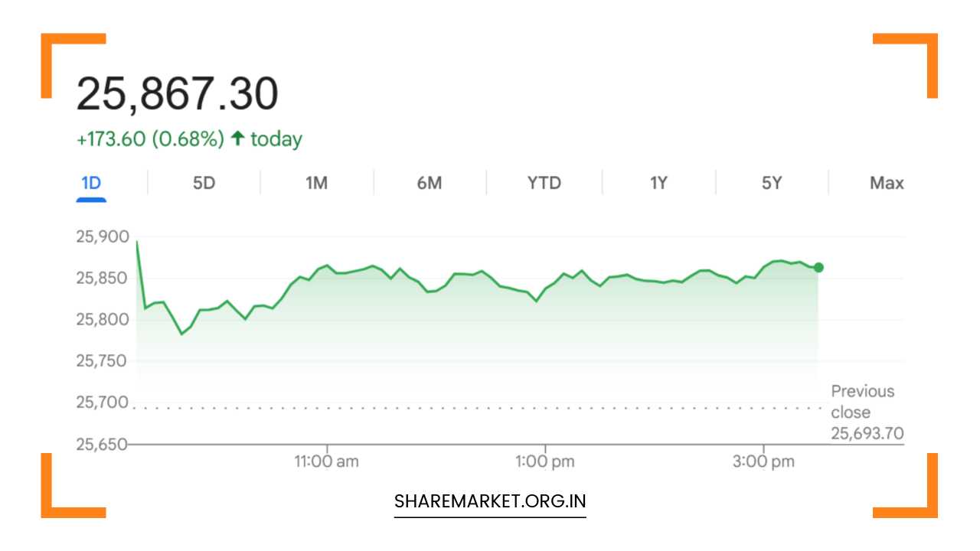Visit the SHAREMARKET.ORG.IN link
This screenshot has height=551, width=980.
tap(489, 501)
